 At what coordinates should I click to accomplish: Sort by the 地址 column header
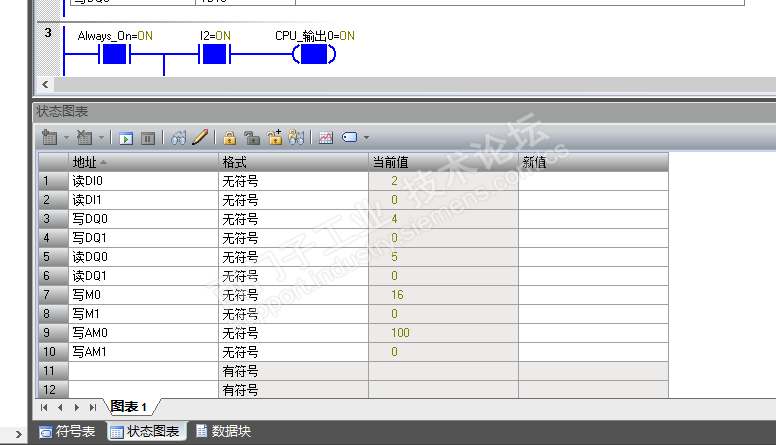[x=143, y=162]
